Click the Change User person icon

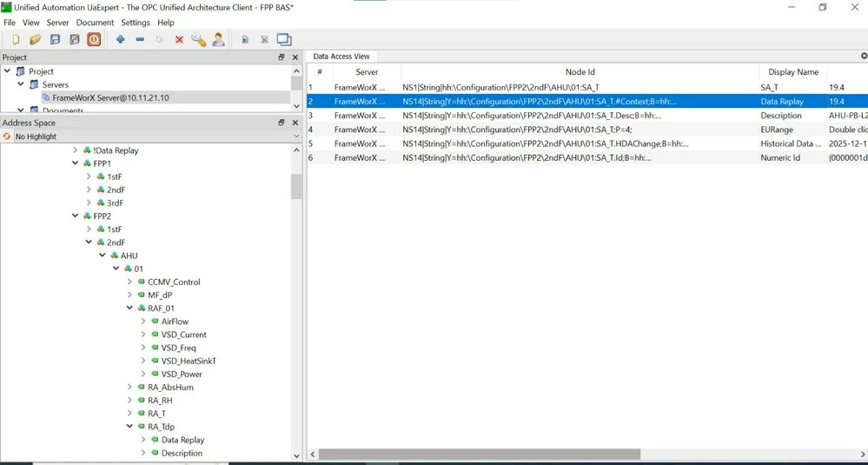click(219, 39)
